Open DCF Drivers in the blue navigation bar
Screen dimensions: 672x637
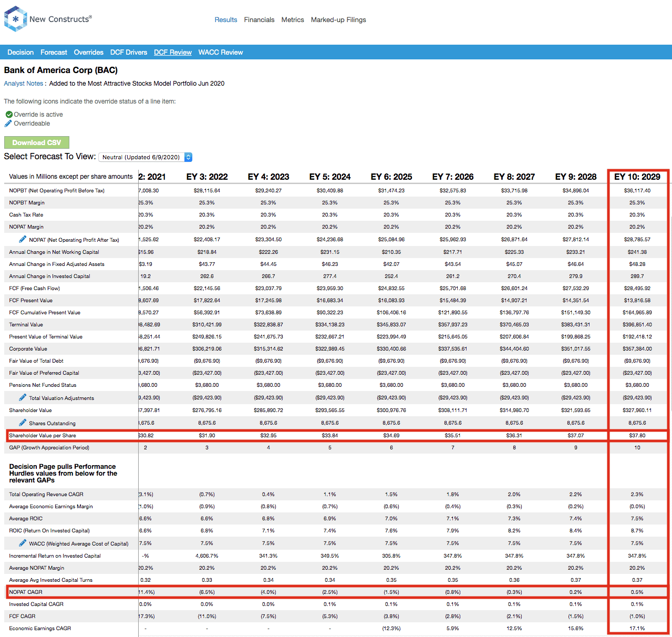click(129, 53)
